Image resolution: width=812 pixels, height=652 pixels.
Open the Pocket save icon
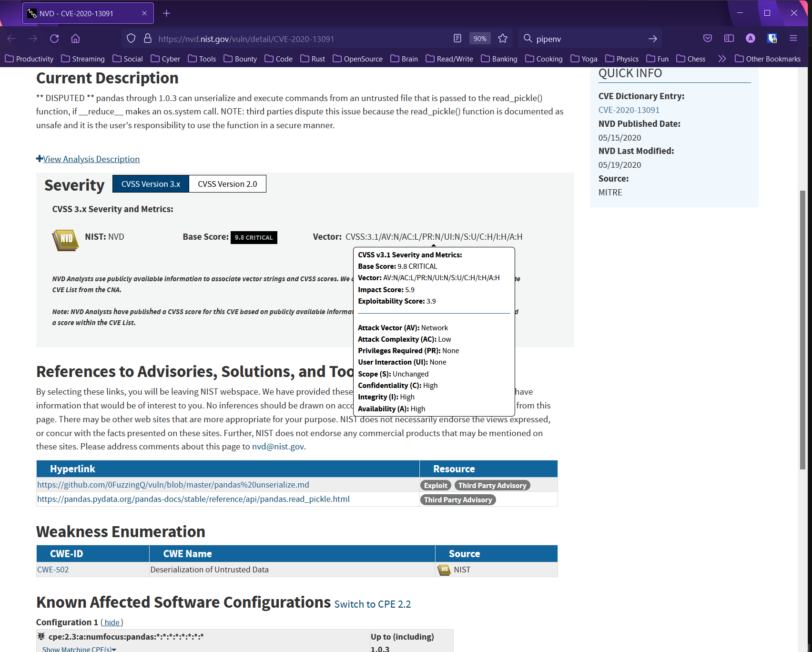click(x=708, y=39)
